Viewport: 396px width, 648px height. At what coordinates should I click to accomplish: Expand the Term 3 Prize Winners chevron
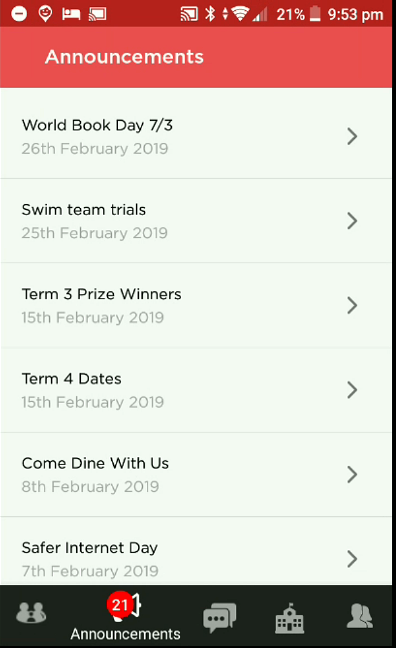[x=352, y=305]
